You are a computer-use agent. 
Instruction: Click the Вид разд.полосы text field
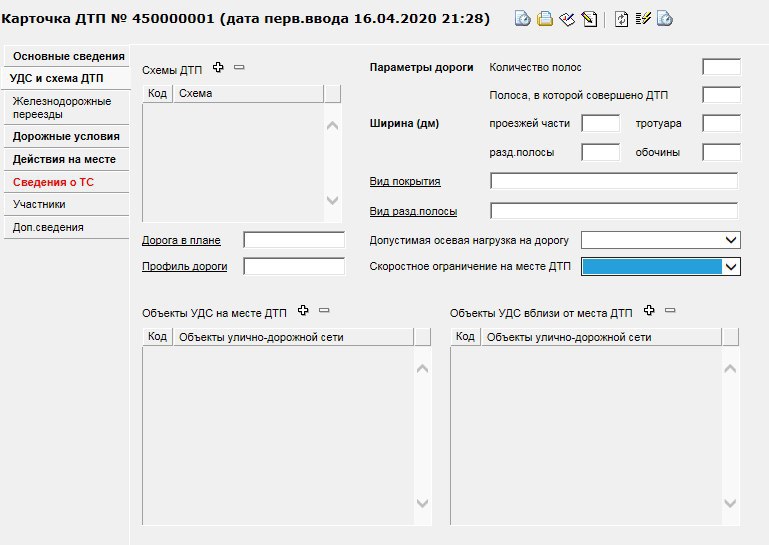[x=614, y=211]
